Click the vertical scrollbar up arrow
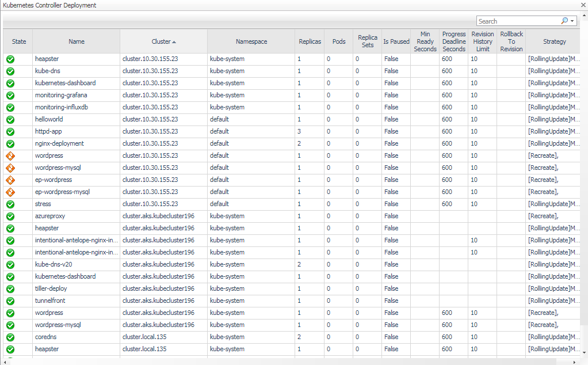The image size is (588, 365). click(584, 16)
